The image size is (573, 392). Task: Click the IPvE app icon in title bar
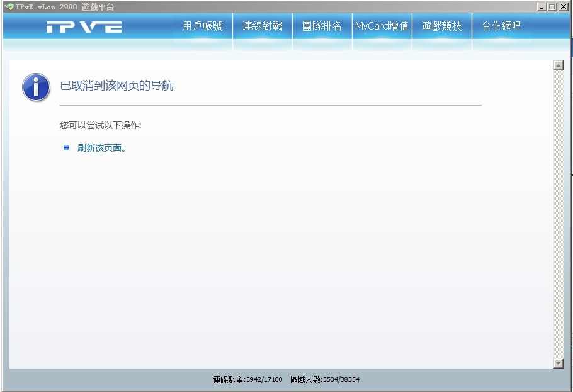coord(9,6)
